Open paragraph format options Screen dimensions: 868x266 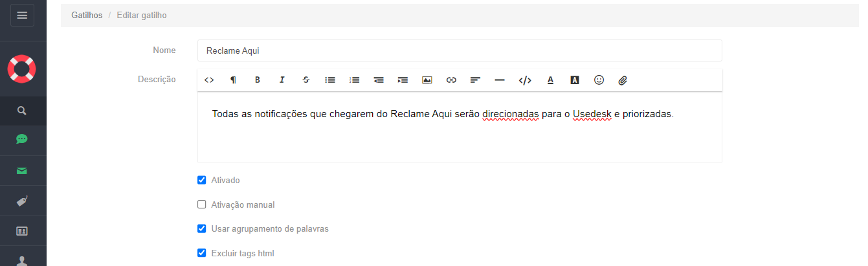(x=233, y=80)
